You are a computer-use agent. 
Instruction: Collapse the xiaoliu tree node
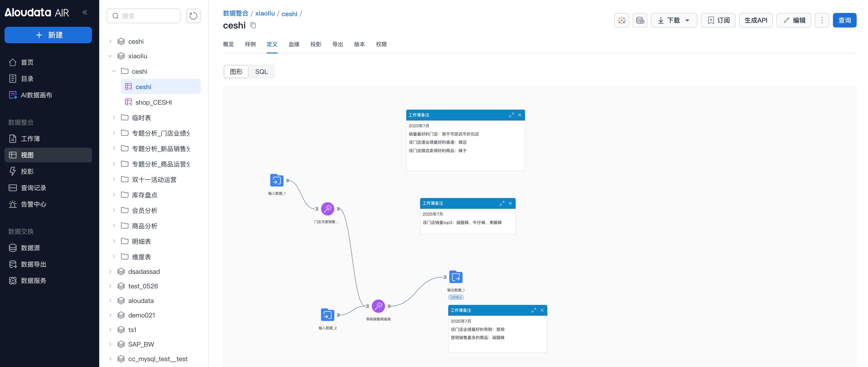click(x=110, y=56)
